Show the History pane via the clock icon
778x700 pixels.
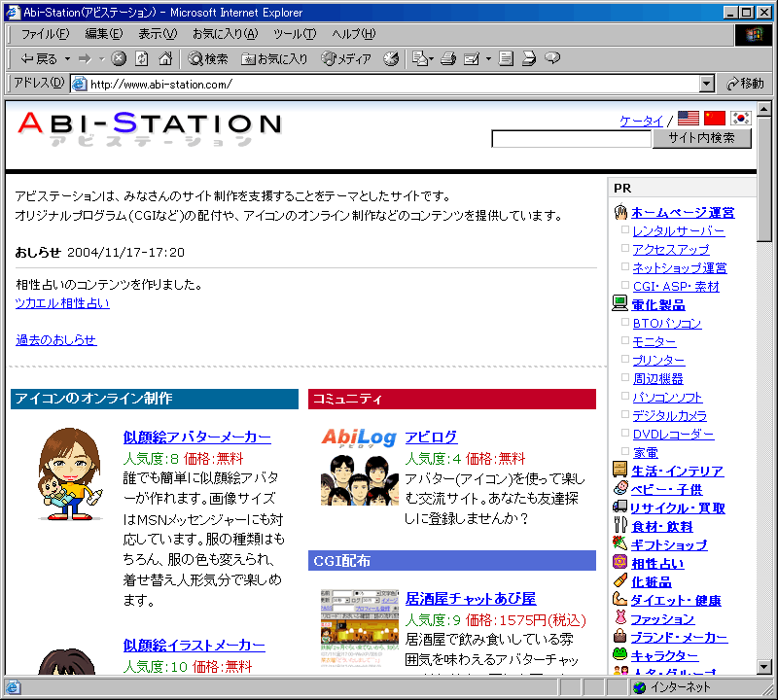391,58
